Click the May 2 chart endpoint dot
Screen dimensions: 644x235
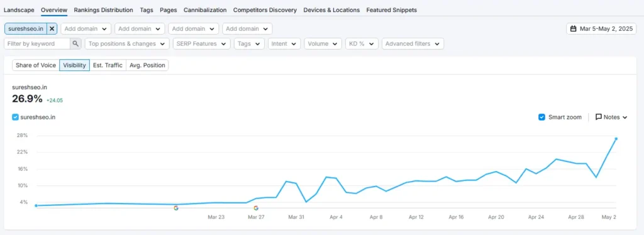(x=616, y=139)
